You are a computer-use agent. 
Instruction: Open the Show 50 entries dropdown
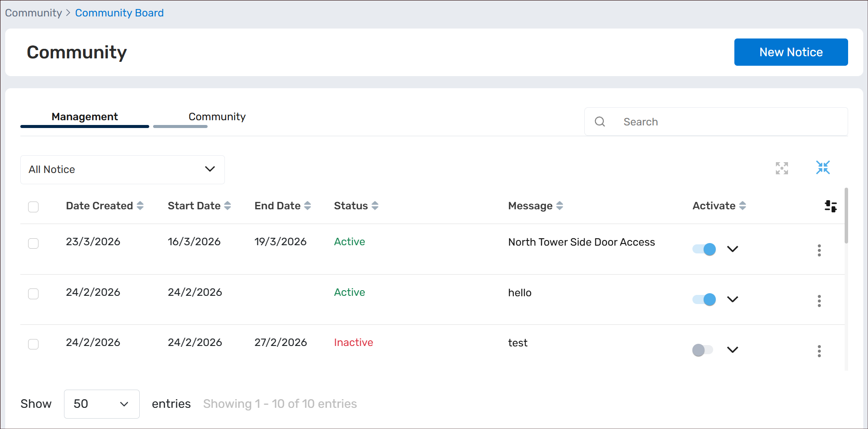pos(102,404)
